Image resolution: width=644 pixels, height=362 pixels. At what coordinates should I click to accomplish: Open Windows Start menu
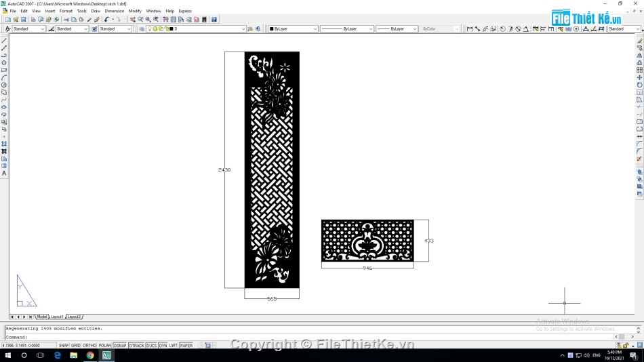click(x=8, y=355)
